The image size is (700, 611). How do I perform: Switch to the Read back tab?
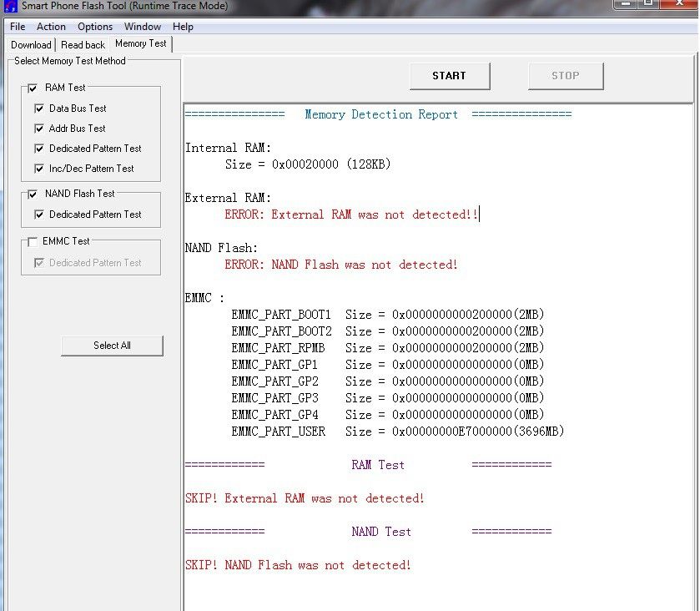click(x=83, y=45)
